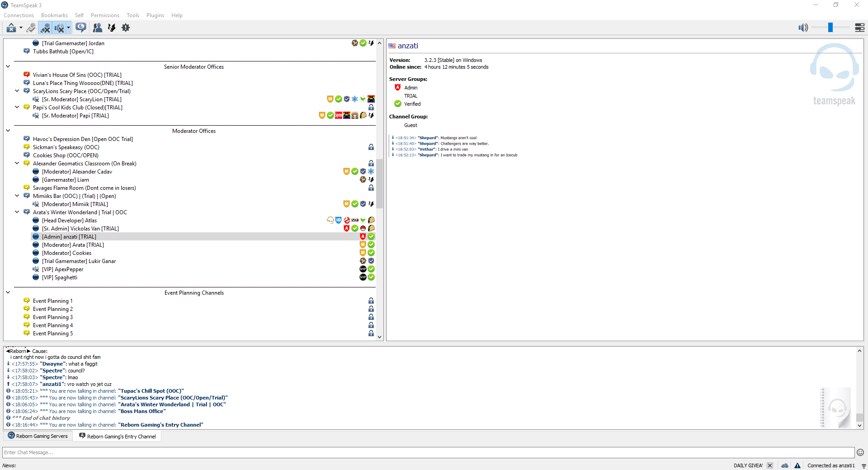The width and height of the screenshot is (868, 470).
Task: Open the disconnect button's dropdown arrow
Action: pyautogui.click(x=21, y=28)
